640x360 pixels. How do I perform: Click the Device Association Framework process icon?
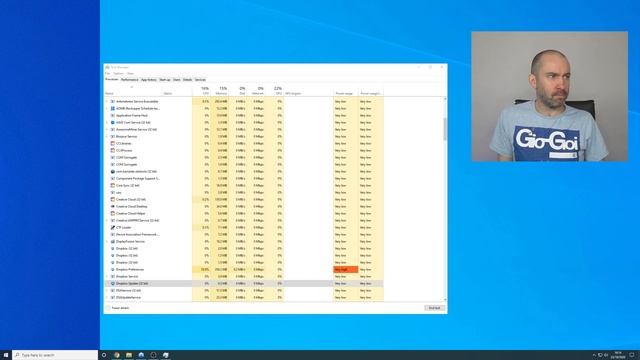click(113, 234)
